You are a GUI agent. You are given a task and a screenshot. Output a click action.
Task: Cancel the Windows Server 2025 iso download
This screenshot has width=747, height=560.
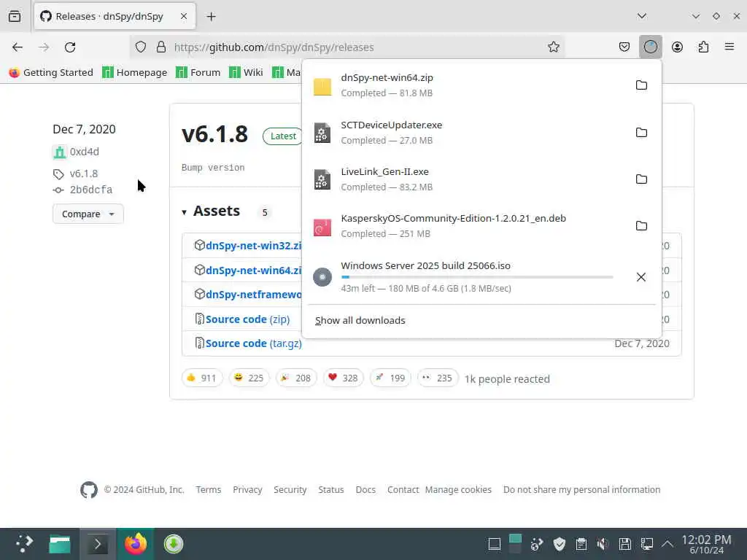tap(641, 277)
